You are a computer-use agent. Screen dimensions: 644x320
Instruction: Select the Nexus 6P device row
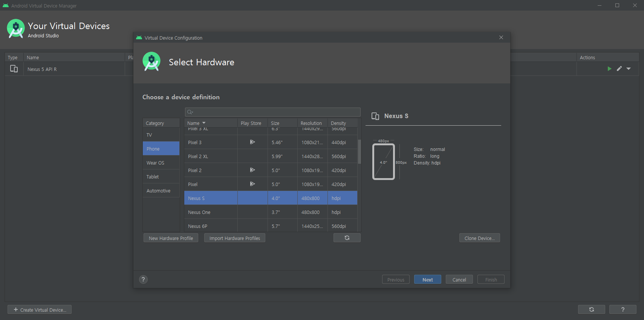(x=271, y=226)
